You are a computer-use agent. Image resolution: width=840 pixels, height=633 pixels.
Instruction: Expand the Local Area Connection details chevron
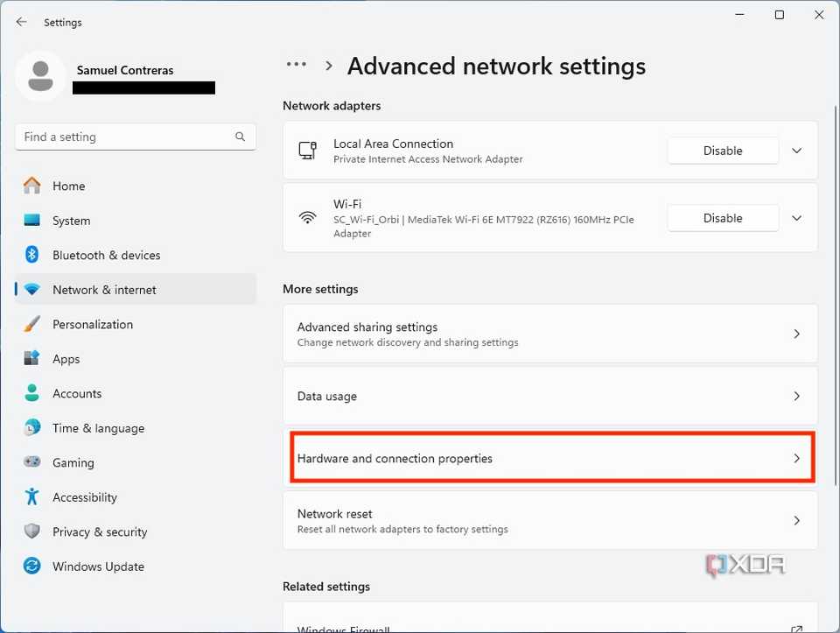[x=796, y=150]
